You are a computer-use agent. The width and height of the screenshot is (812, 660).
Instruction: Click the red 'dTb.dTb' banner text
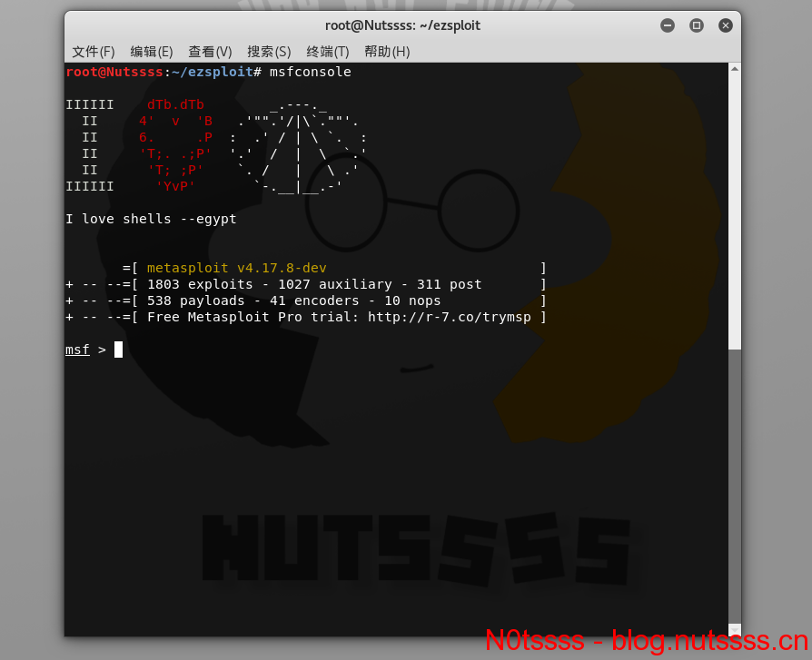pyautogui.click(x=175, y=104)
